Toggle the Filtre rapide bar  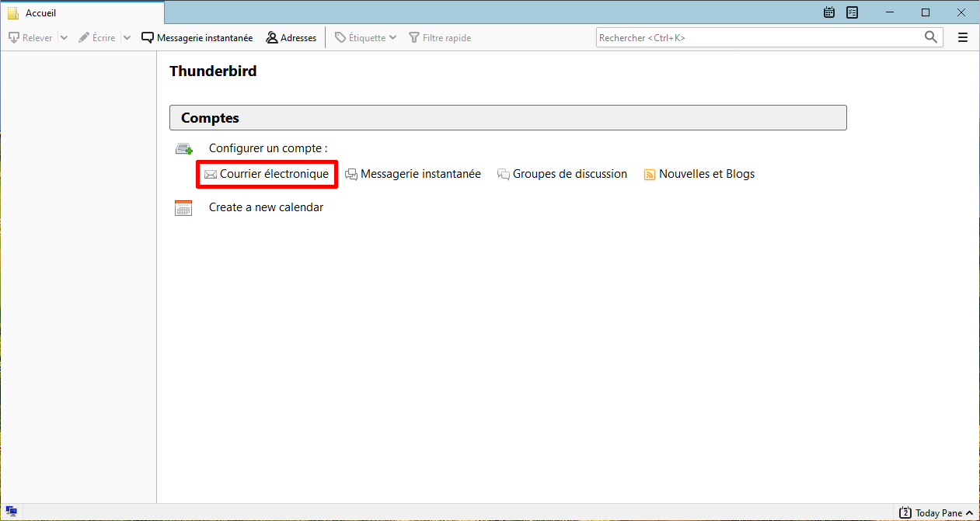tap(440, 37)
